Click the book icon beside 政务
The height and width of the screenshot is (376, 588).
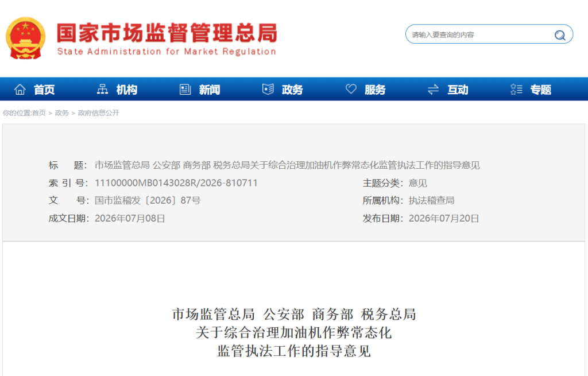tap(268, 89)
